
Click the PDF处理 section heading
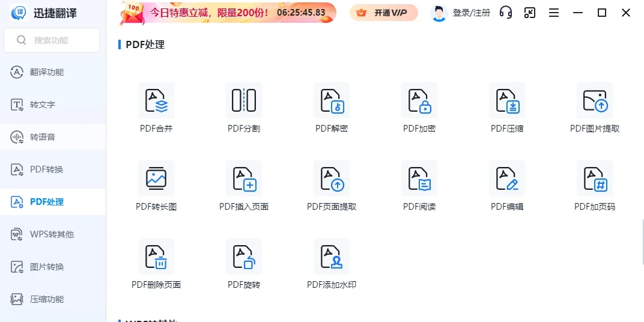(145, 44)
